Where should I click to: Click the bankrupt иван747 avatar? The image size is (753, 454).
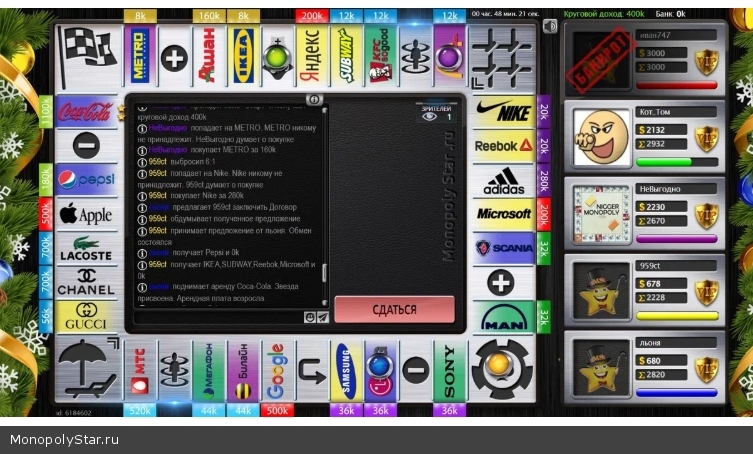click(602, 61)
